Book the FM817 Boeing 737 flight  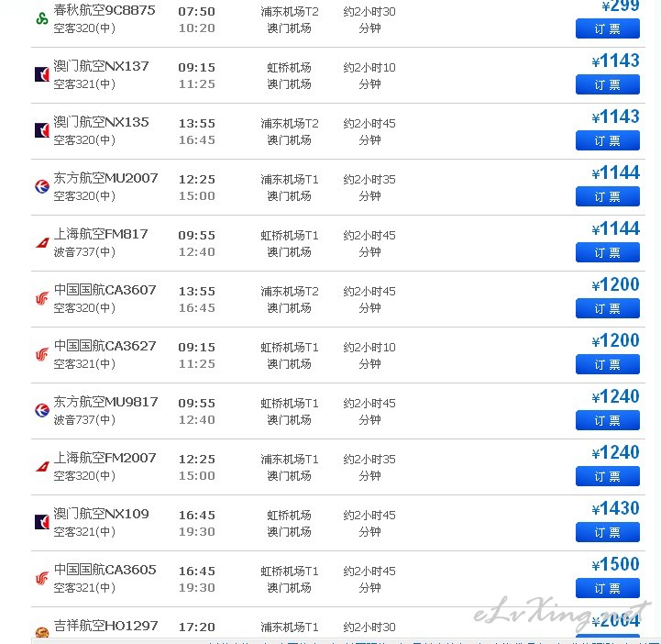(x=608, y=252)
